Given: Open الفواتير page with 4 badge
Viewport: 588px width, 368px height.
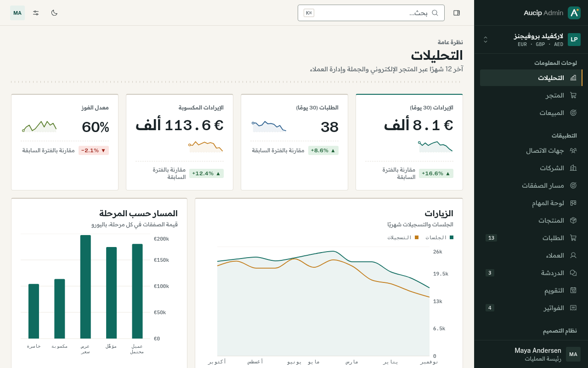Looking at the screenshot, I should click(x=531, y=308).
